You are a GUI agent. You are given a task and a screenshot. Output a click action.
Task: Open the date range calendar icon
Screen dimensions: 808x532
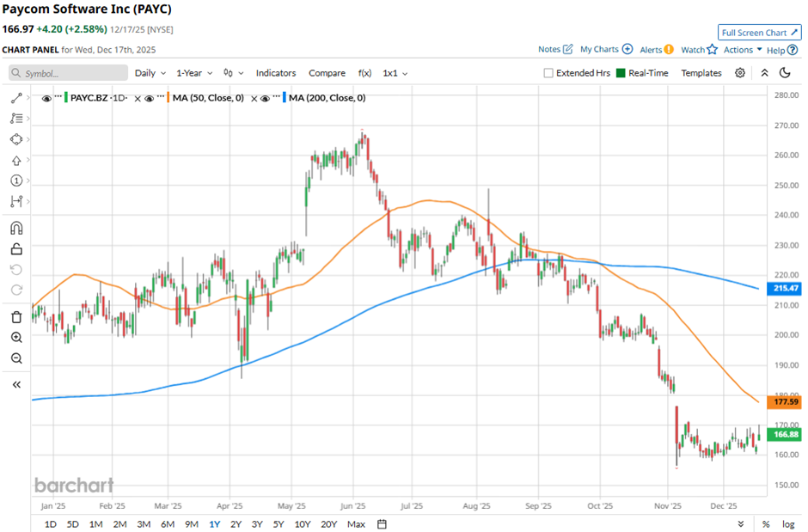382,523
